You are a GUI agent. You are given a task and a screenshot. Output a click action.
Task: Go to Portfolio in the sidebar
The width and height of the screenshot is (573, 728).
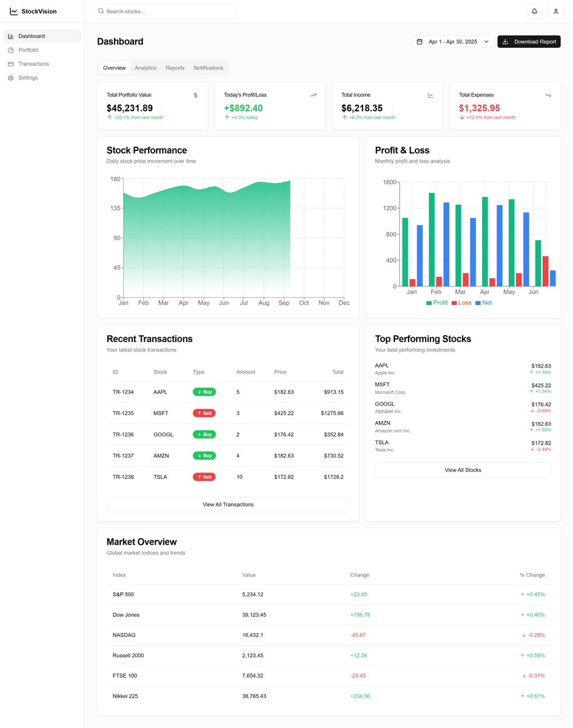tap(42, 50)
